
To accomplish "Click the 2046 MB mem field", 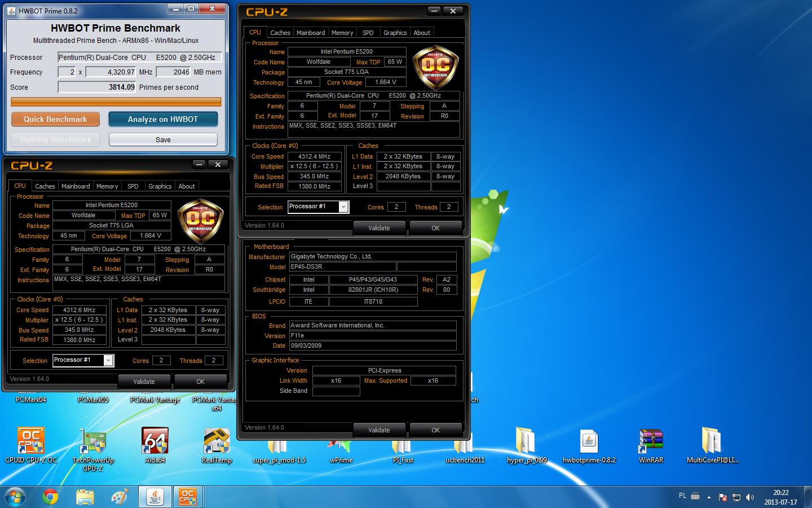I will pos(173,72).
